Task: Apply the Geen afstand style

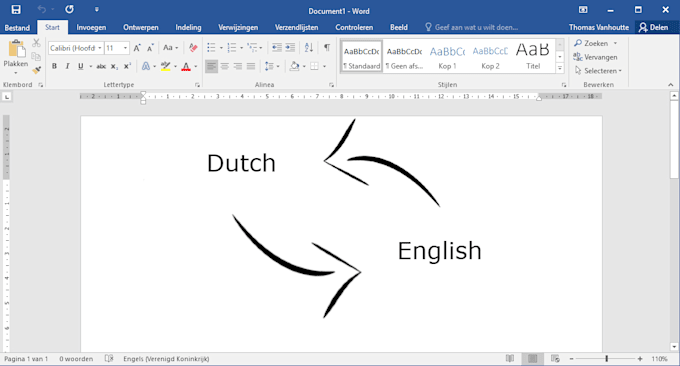Action: point(404,56)
